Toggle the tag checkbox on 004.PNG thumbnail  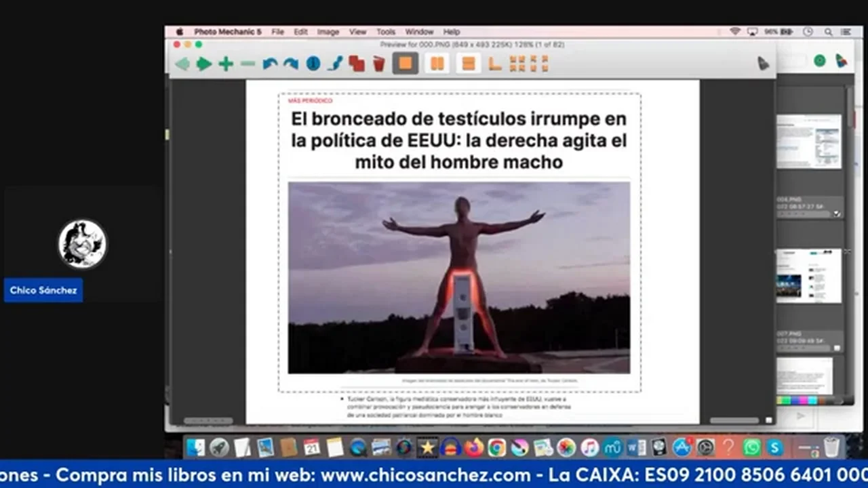837,213
